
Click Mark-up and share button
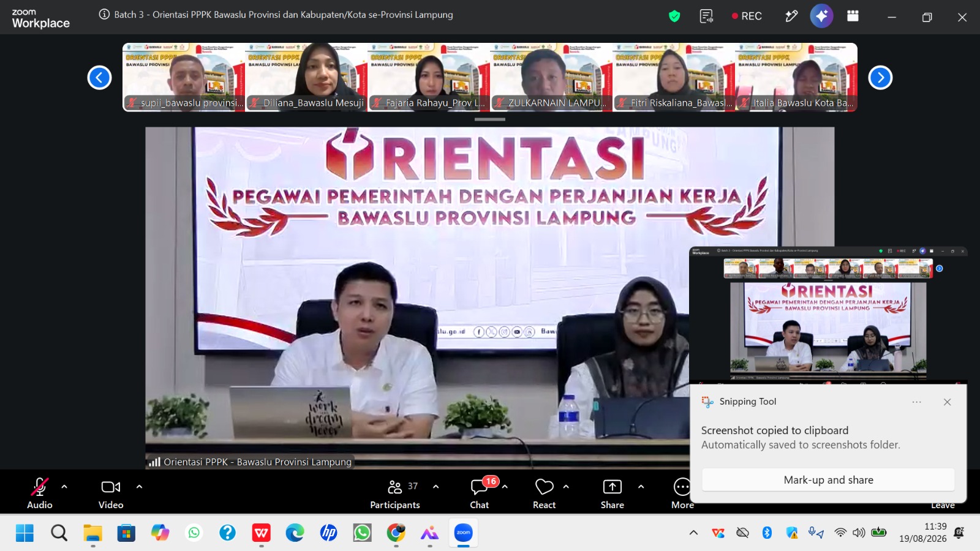click(x=828, y=480)
